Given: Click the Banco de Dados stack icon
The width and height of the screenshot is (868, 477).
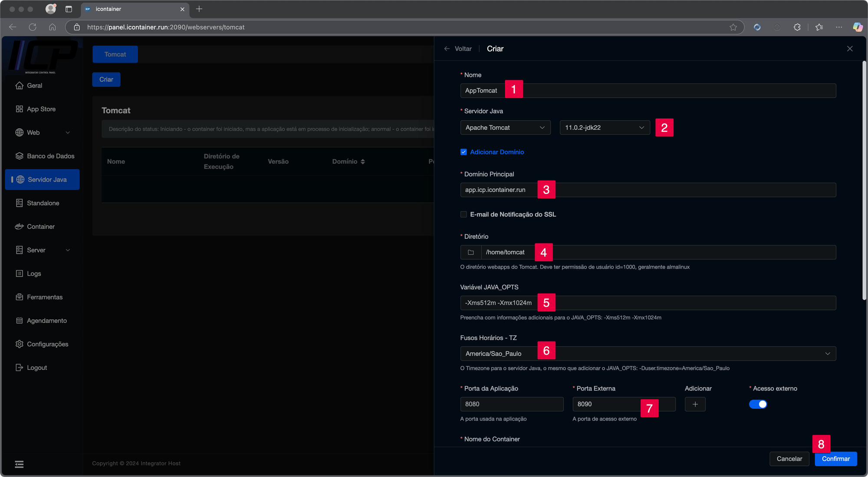Looking at the screenshot, I should pyautogui.click(x=19, y=156).
